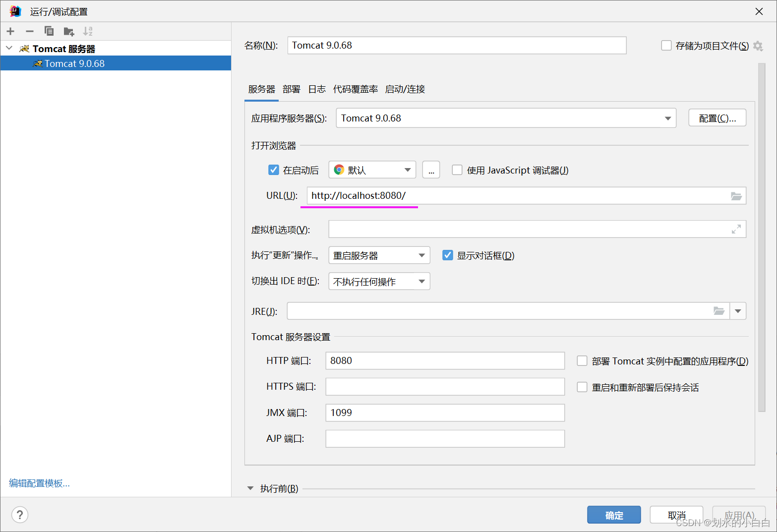Enable 使用 JavaScript 调试器 checkbox
The height and width of the screenshot is (532, 777).
[x=457, y=170]
